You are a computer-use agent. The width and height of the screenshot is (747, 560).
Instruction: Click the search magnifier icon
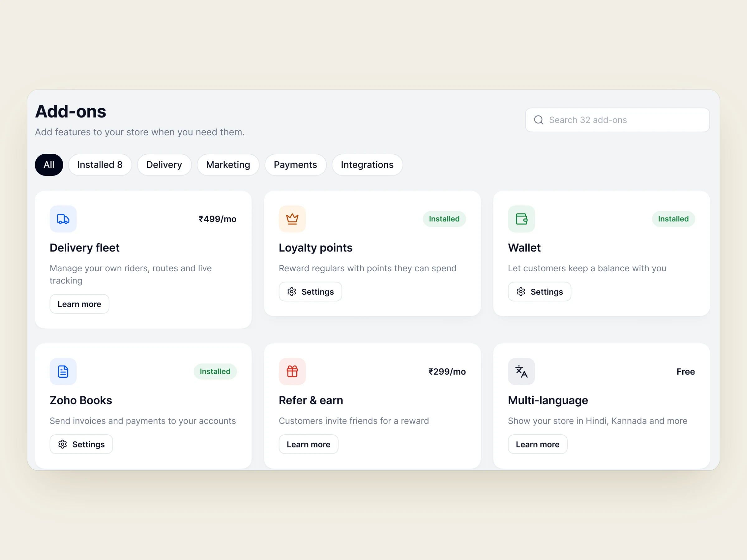pyautogui.click(x=539, y=120)
